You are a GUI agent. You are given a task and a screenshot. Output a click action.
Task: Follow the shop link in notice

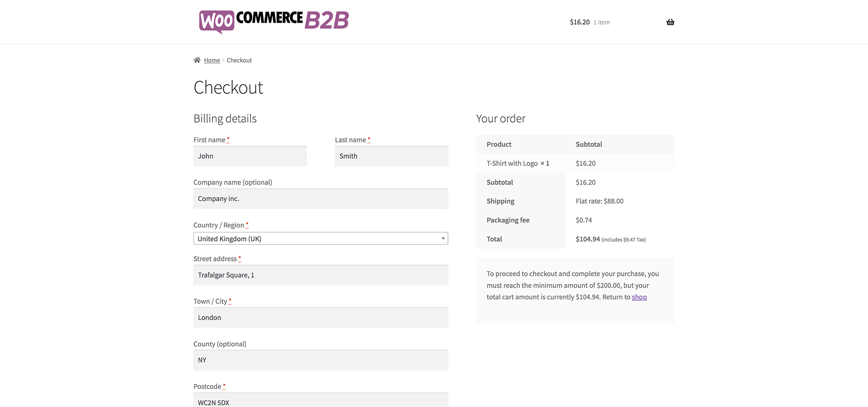(639, 297)
